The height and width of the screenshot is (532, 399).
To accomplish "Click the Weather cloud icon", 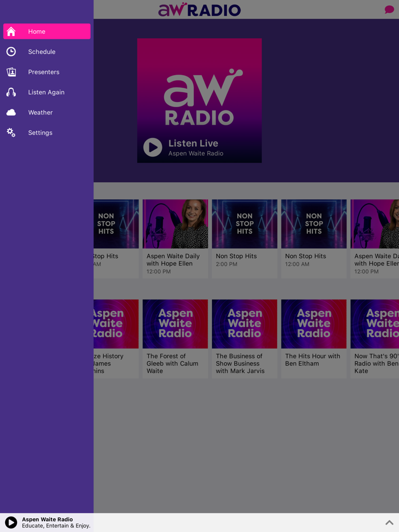I will 11,112.
